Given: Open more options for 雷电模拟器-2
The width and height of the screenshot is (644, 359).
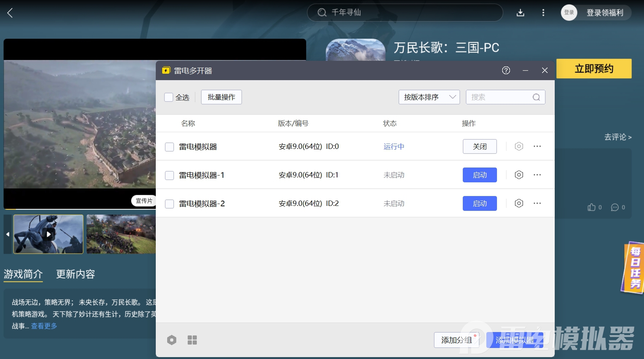Looking at the screenshot, I should 537,203.
